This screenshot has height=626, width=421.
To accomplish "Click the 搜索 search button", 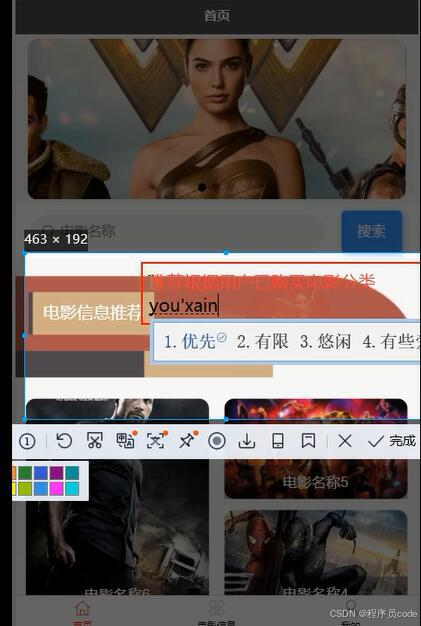I will pos(372,231).
